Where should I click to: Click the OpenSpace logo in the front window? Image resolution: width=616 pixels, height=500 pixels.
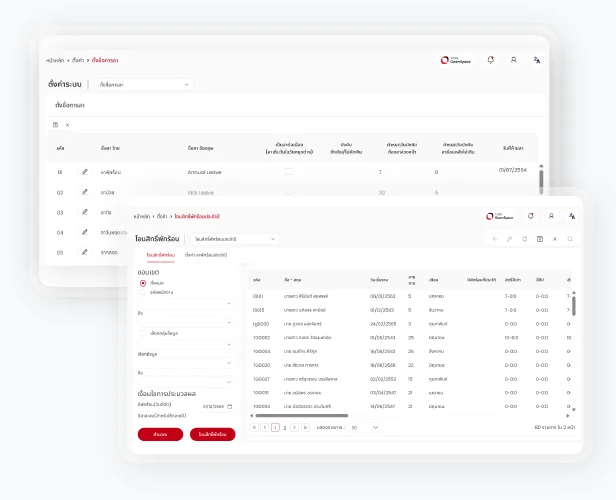[x=500, y=216]
